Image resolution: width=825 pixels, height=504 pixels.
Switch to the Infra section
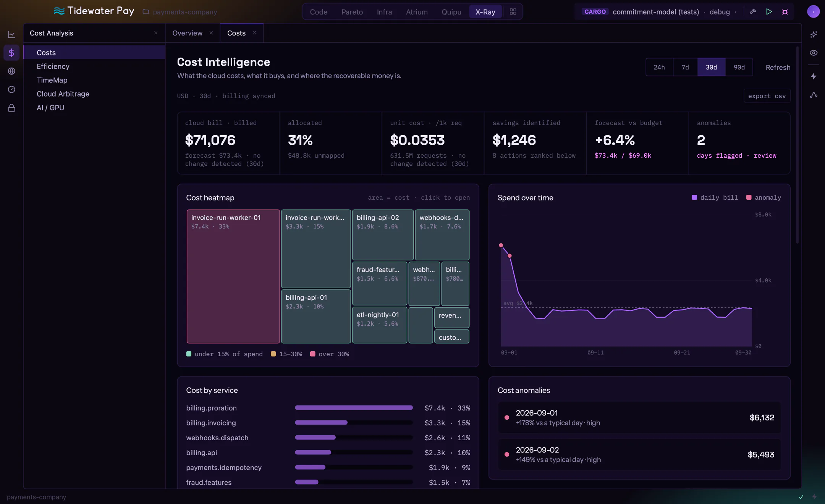(384, 12)
